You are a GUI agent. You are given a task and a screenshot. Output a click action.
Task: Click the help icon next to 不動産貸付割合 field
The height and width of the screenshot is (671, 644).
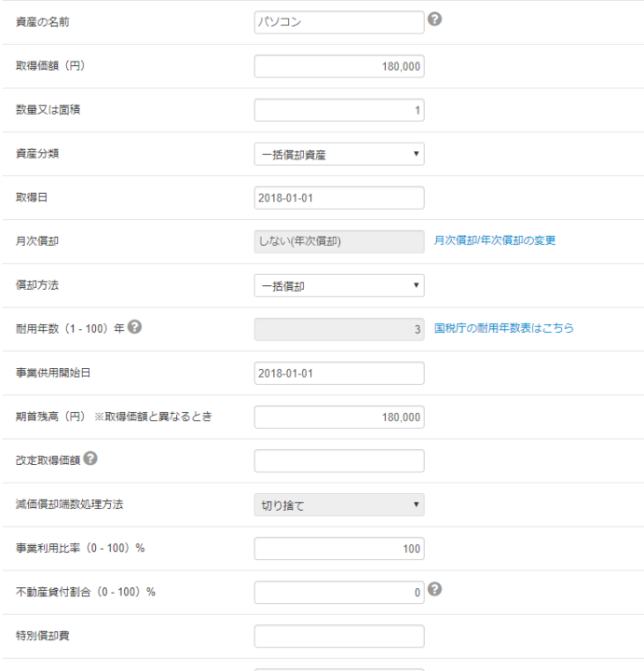(434, 589)
